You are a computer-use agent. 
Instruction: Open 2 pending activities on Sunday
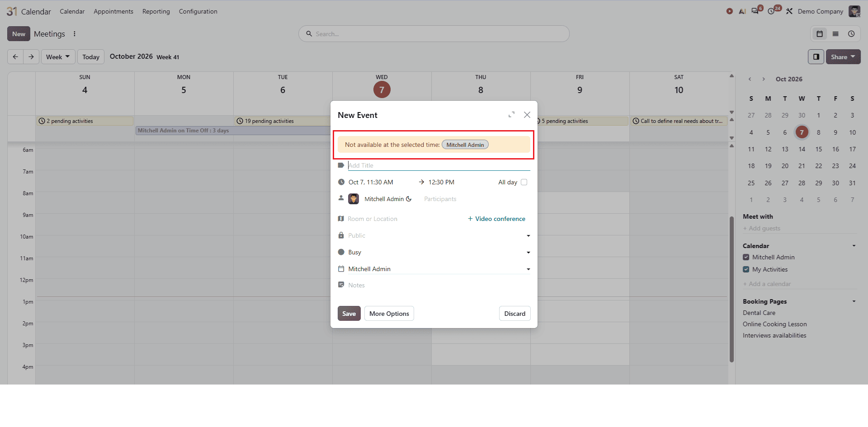coord(85,121)
